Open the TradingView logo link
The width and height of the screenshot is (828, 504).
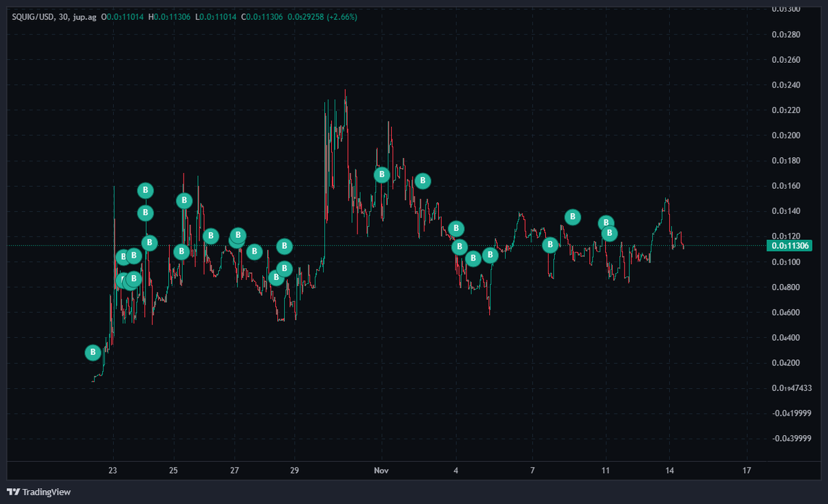(x=39, y=492)
